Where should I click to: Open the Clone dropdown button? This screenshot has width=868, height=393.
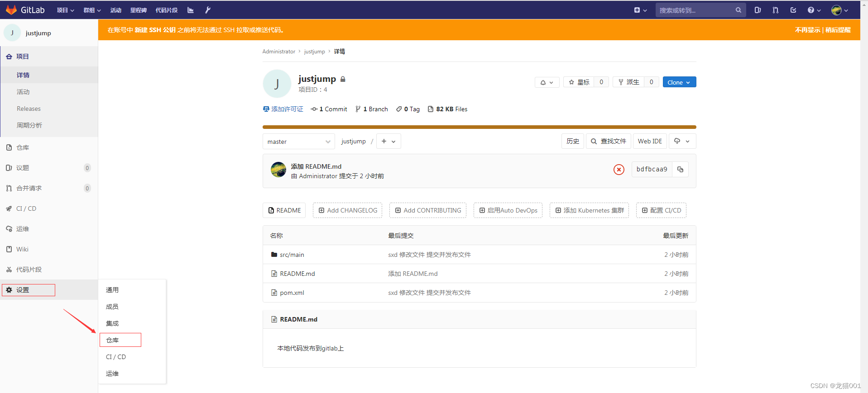[x=679, y=82]
